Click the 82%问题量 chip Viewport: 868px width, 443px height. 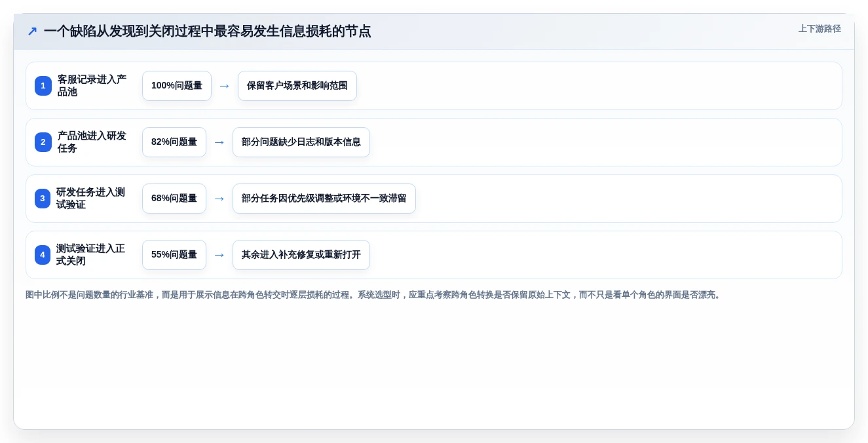174,142
